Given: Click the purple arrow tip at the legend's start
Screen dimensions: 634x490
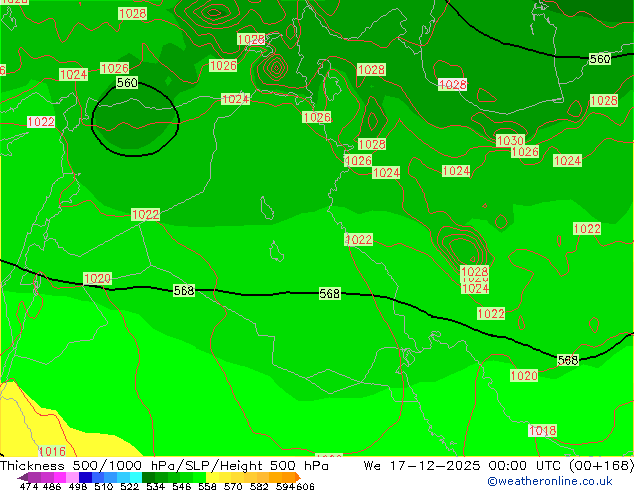Looking at the screenshot, I should (x=22, y=478).
